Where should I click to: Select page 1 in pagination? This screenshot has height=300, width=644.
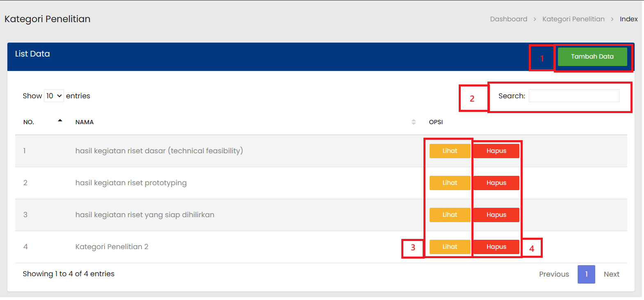pos(586,274)
